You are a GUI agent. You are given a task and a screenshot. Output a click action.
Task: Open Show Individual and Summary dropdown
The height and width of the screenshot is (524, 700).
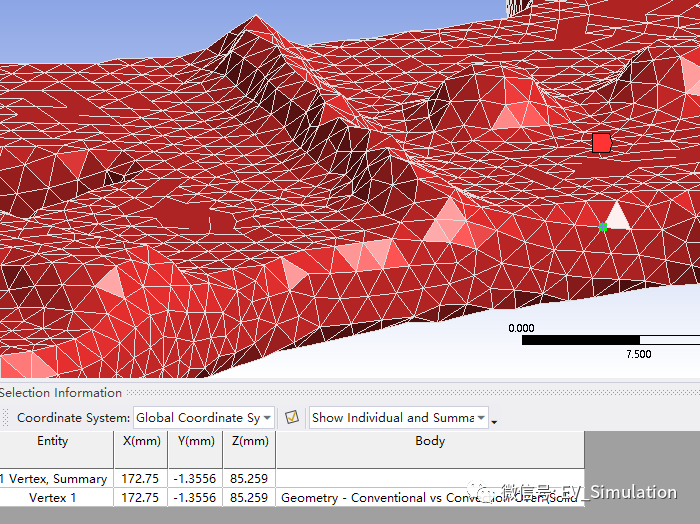tap(399, 418)
